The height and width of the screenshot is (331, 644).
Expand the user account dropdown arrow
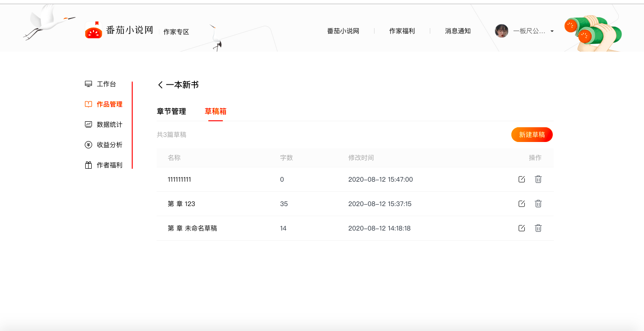[552, 31]
